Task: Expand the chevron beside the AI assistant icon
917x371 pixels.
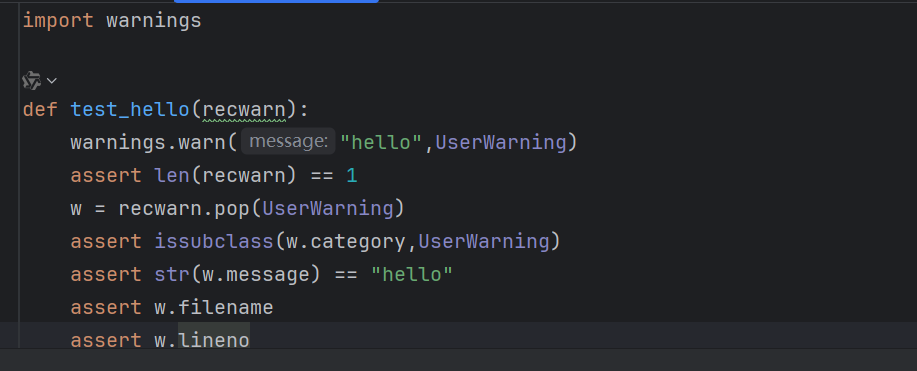Action: coord(51,81)
